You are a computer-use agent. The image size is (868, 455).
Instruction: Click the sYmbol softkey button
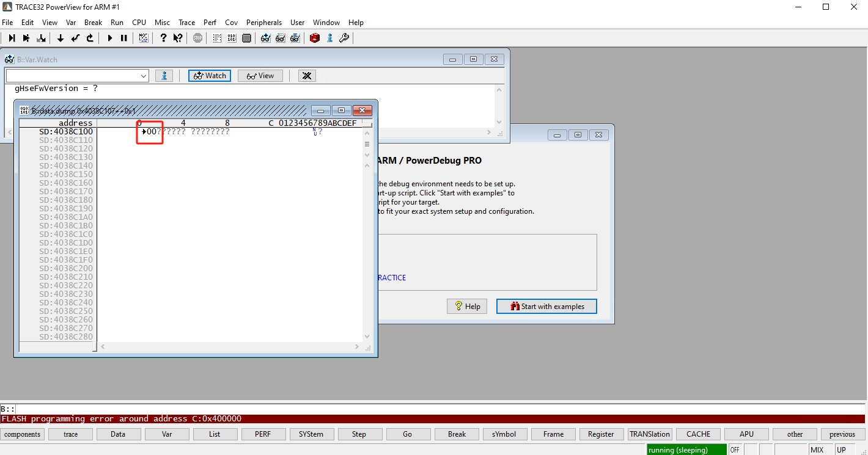coord(504,434)
